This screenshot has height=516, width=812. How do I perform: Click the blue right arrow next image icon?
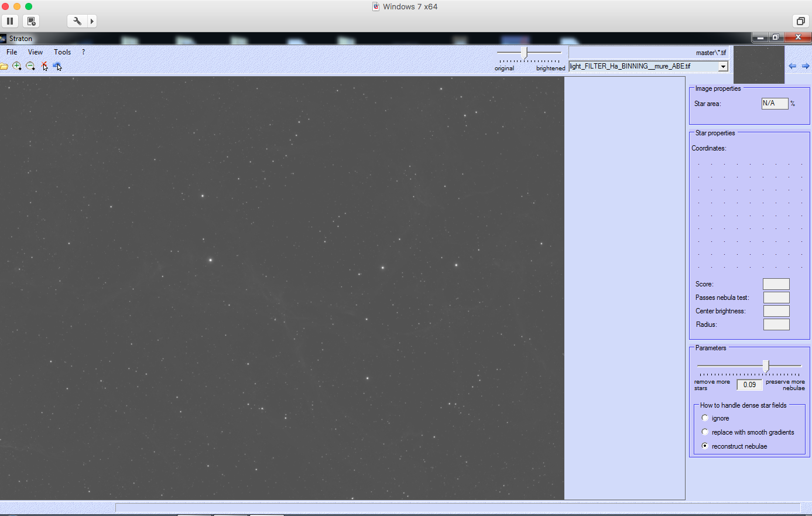tap(806, 66)
